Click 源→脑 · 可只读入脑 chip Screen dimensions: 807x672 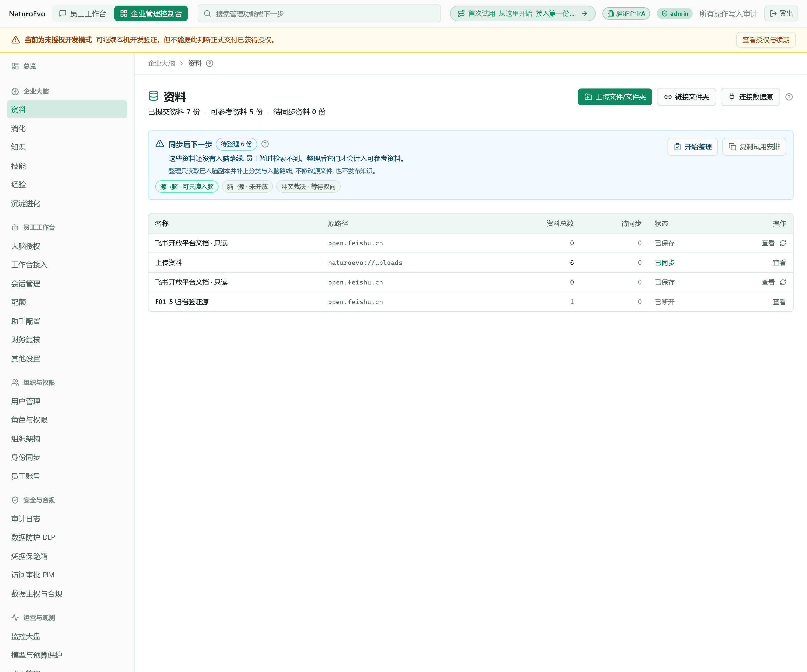[x=187, y=187]
